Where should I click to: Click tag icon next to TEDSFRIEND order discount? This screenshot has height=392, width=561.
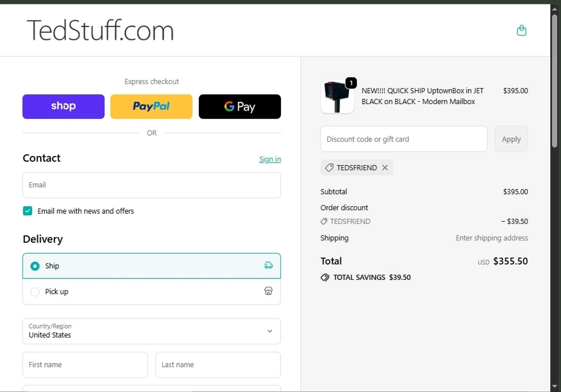[324, 221]
